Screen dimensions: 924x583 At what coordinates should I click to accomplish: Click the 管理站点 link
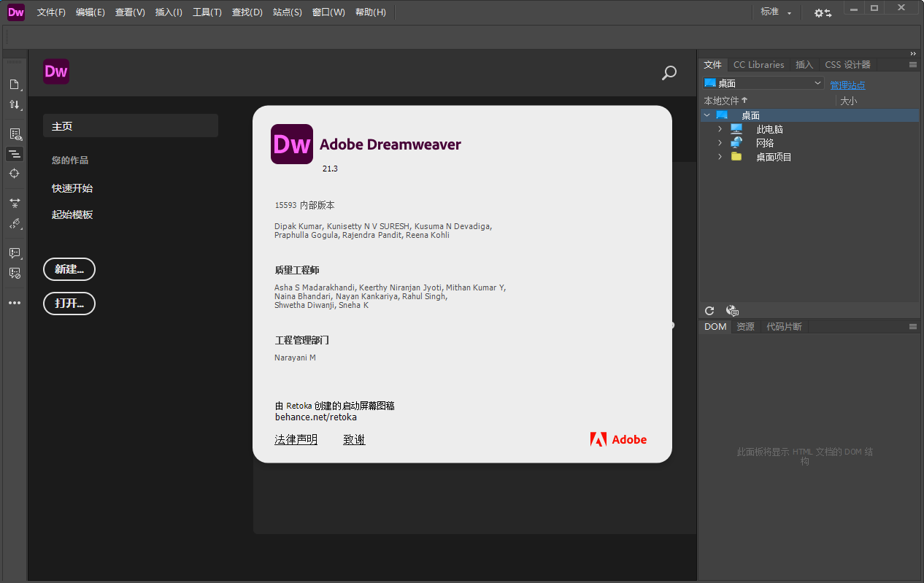847,85
